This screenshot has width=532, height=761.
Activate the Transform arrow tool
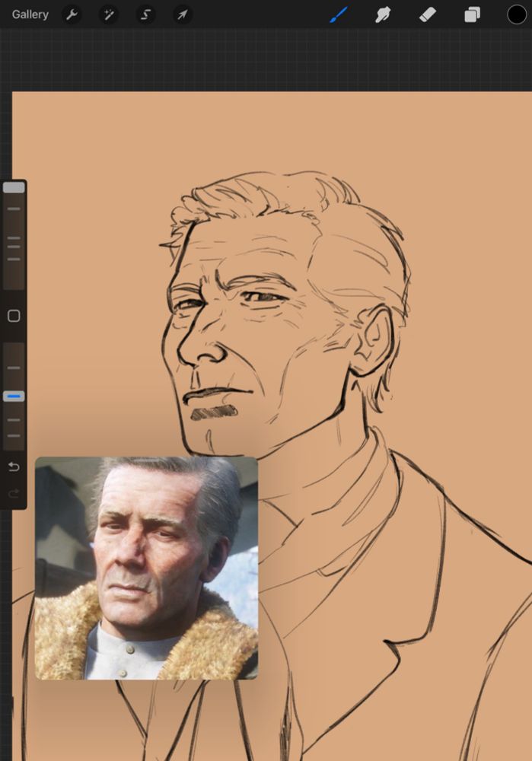[x=182, y=14]
